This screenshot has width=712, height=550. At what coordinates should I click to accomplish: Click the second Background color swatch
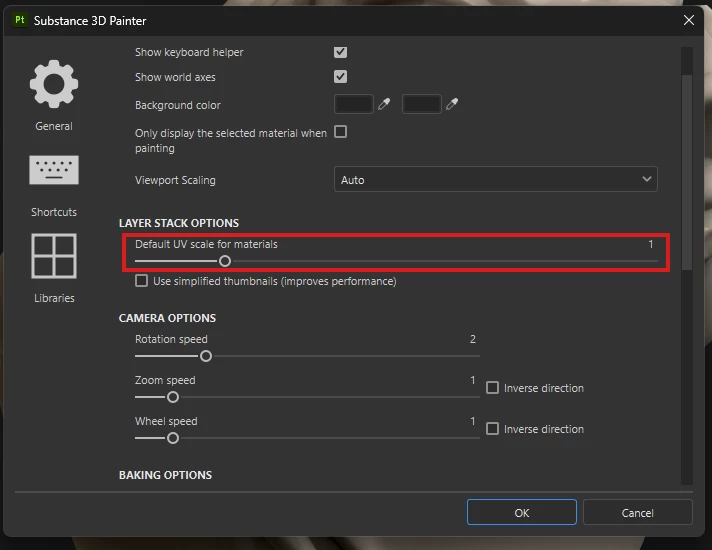pyautogui.click(x=421, y=104)
